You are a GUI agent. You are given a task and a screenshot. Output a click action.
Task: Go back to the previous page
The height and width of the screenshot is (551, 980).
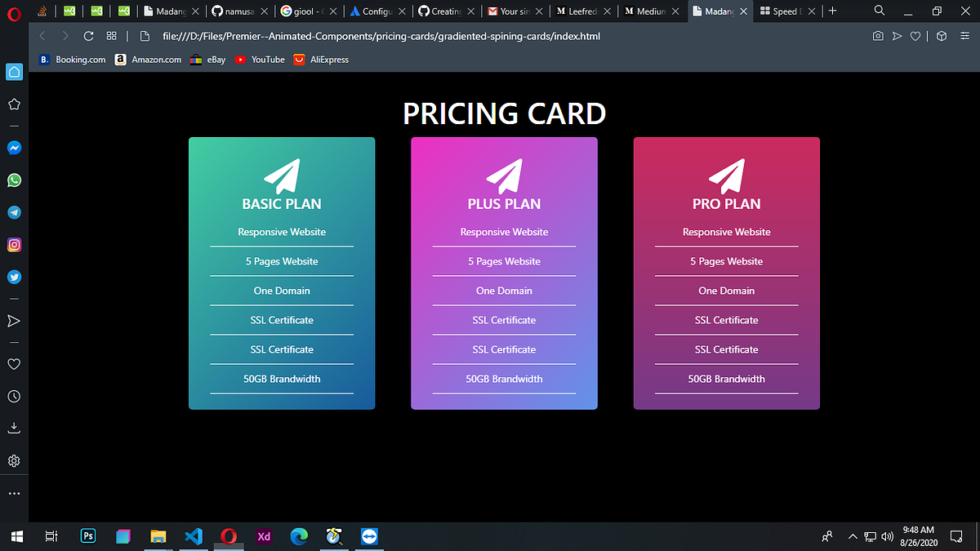tap(42, 36)
